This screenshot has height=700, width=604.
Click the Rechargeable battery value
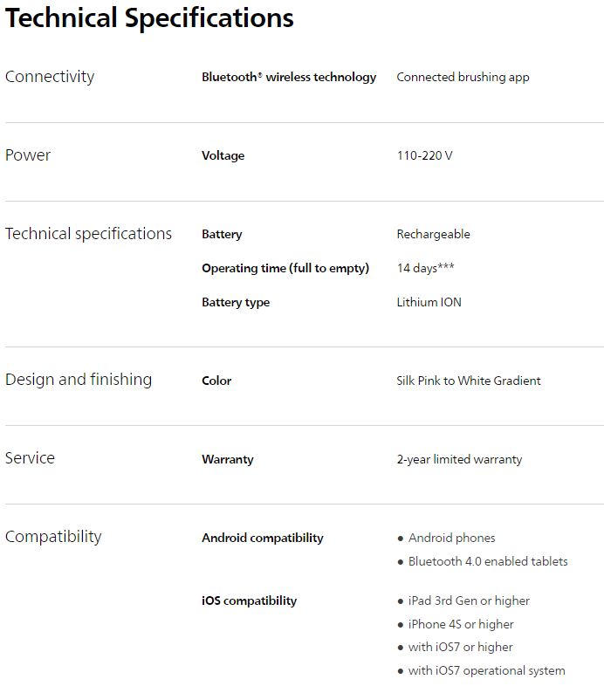tap(433, 234)
